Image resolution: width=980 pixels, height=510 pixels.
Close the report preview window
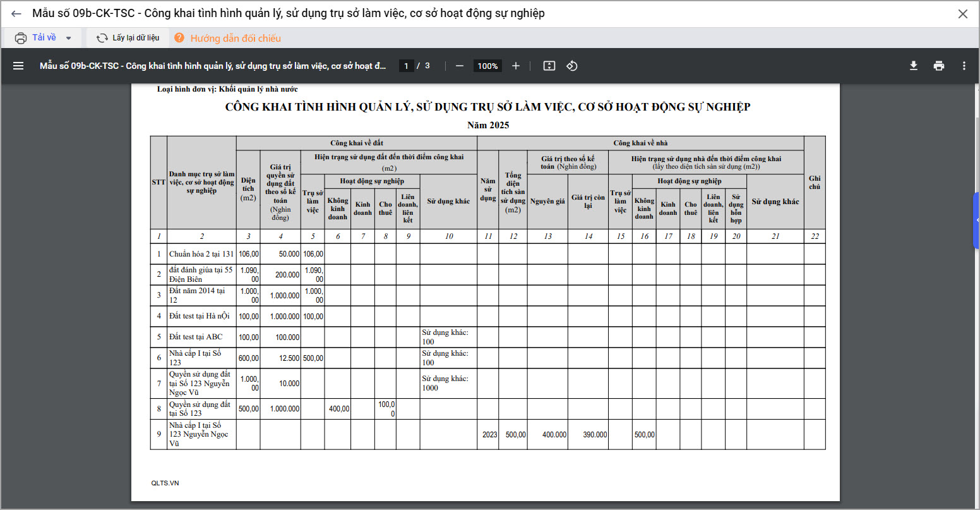tap(963, 14)
